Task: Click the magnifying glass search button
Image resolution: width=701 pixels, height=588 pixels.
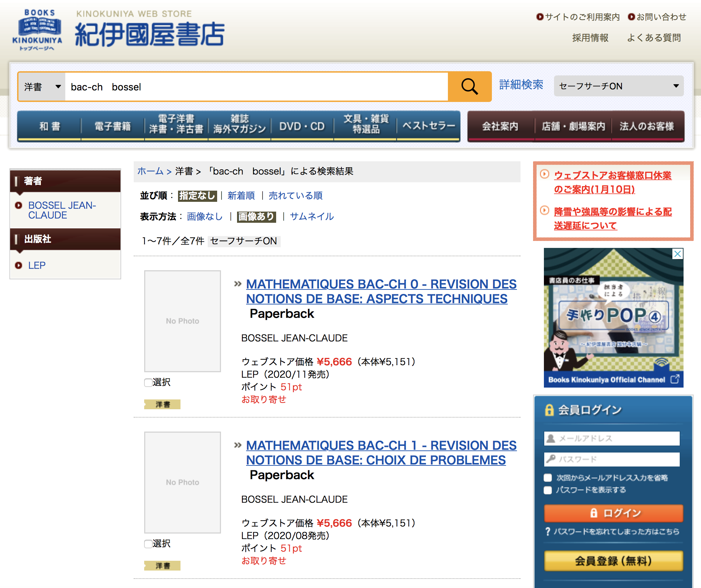Action: tap(470, 87)
